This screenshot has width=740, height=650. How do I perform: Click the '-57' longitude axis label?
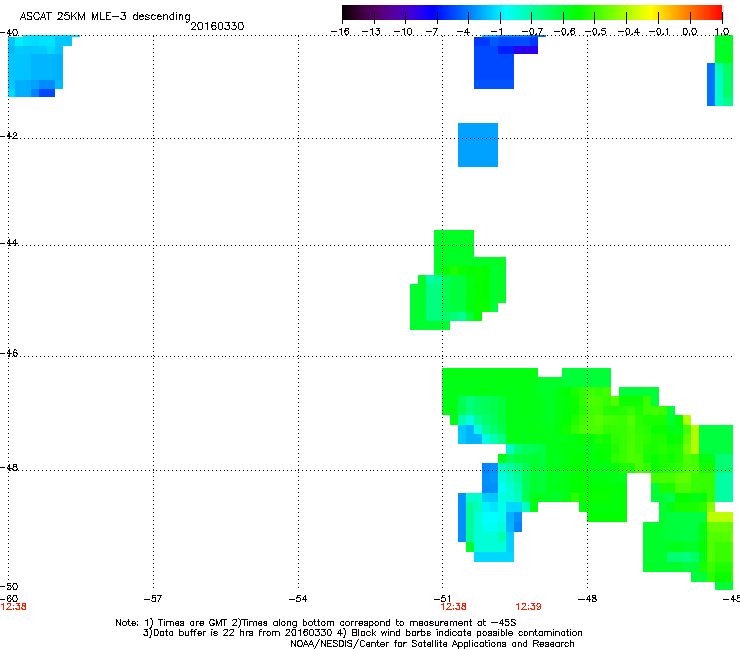(153, 599)
